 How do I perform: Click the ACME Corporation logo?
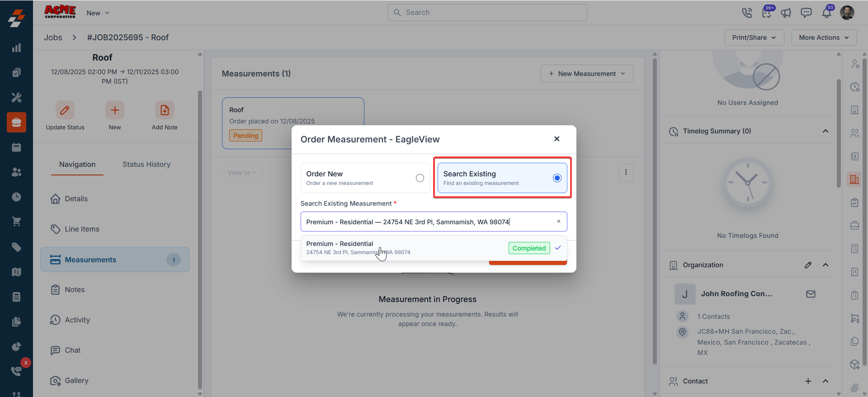coord(60,12)
